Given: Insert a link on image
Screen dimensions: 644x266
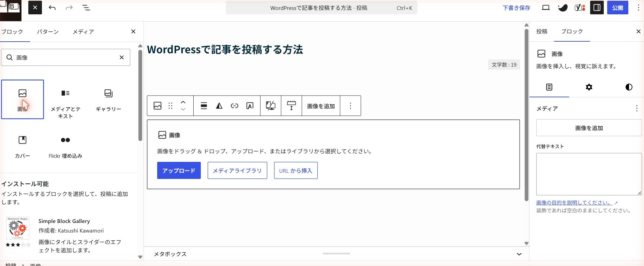Looking at the screenshot, I should coord(235,106).
